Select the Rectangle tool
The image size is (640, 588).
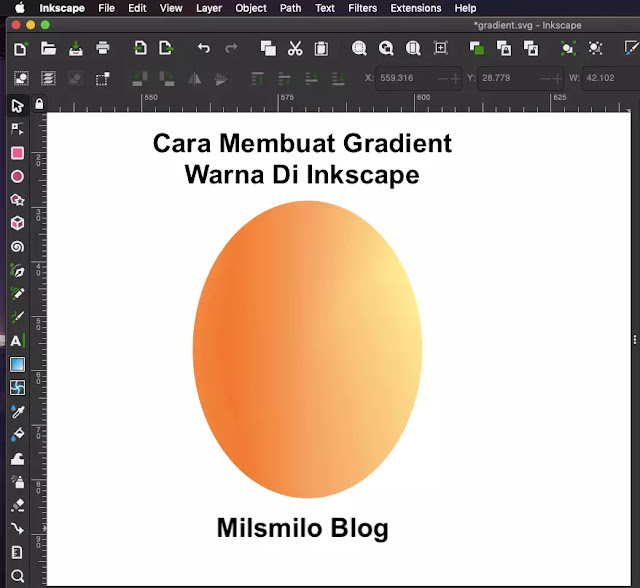pyautogui.click(x=18, y=153)
